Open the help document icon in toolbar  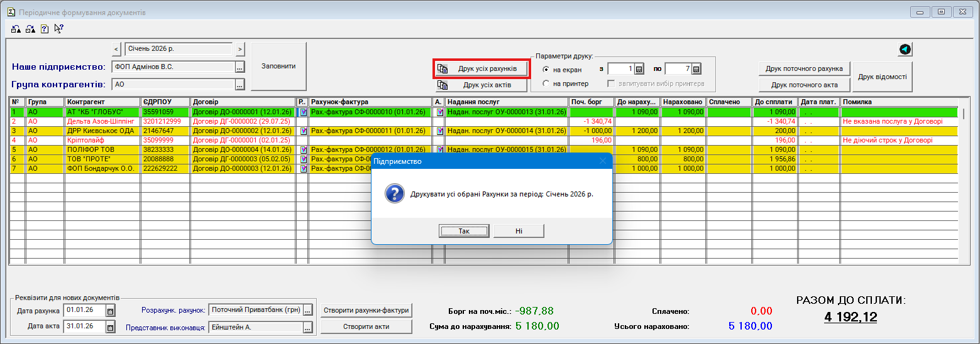(45, 28)
